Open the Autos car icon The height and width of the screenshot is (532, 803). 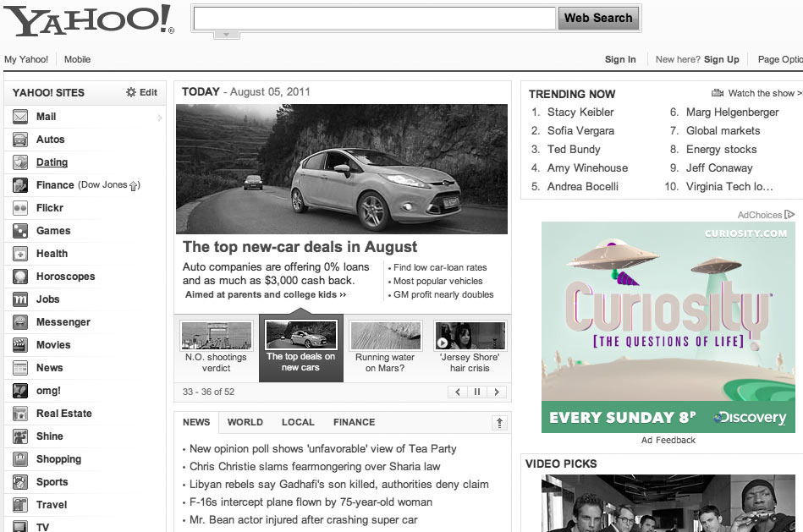[20, 140]
